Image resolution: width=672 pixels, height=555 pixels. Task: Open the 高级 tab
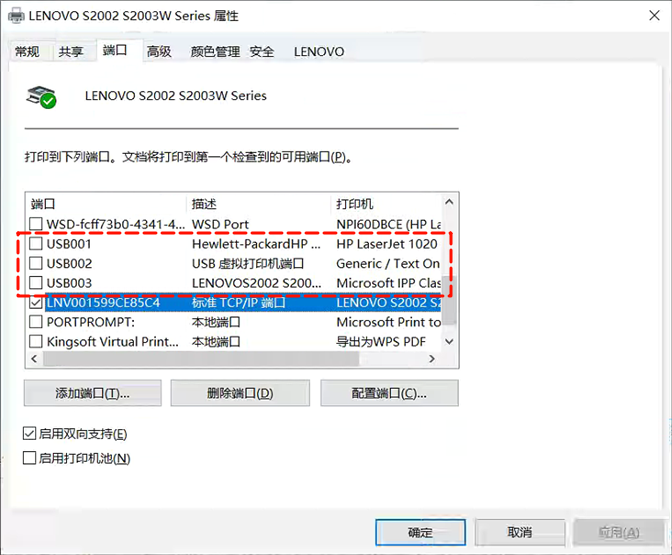click(x=159, y=52)
